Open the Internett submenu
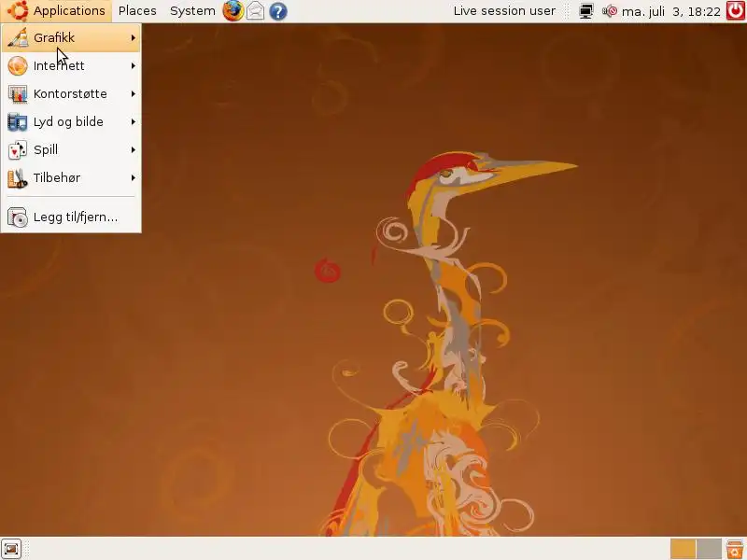This screenshot has height=560, width=747. (x=71, y=65)
